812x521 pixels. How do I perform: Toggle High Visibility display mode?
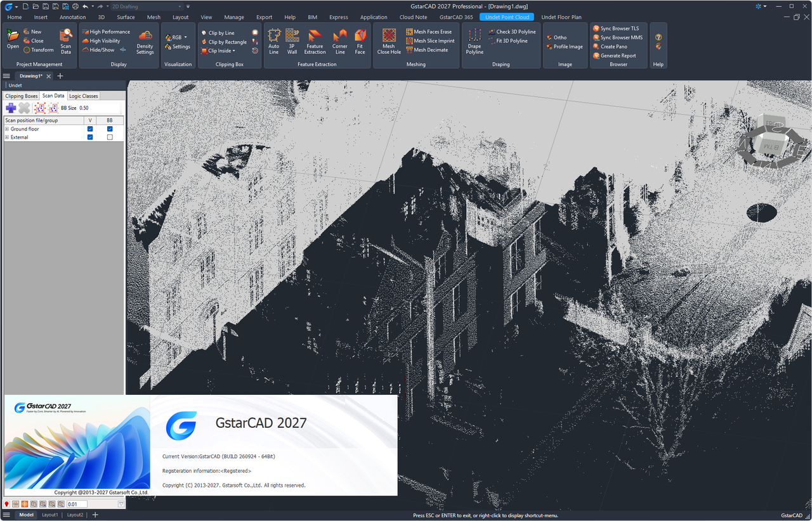coord(100,41)
